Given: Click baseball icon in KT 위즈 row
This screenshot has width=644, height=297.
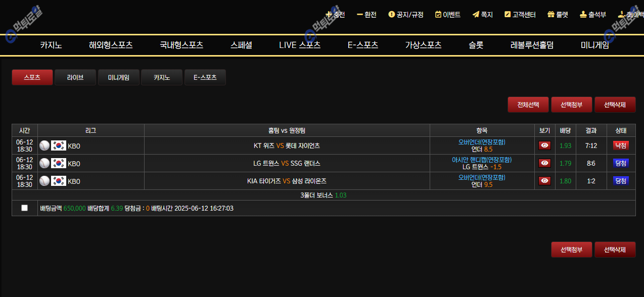Looking at the screenshot, I should (x=44, y=146).
